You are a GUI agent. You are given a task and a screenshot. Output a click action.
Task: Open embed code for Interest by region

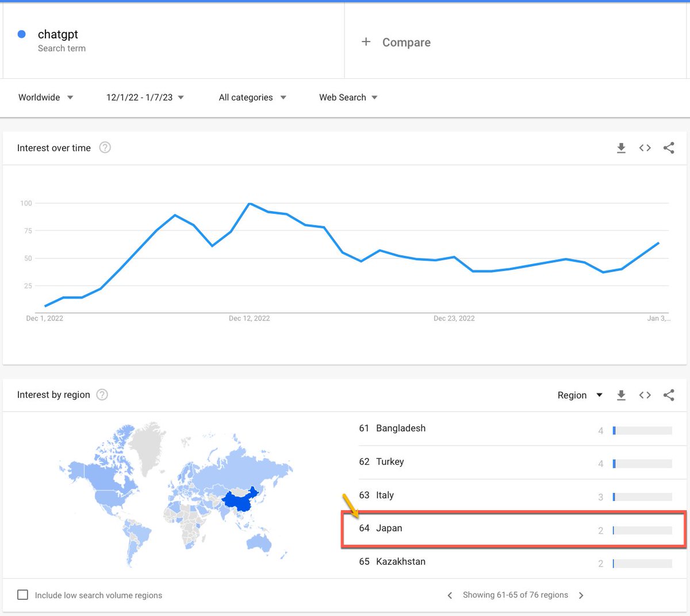coord(645,395)
